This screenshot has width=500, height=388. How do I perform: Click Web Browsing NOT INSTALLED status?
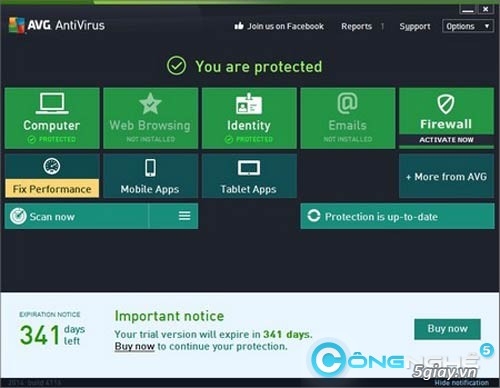click(150, 139)
